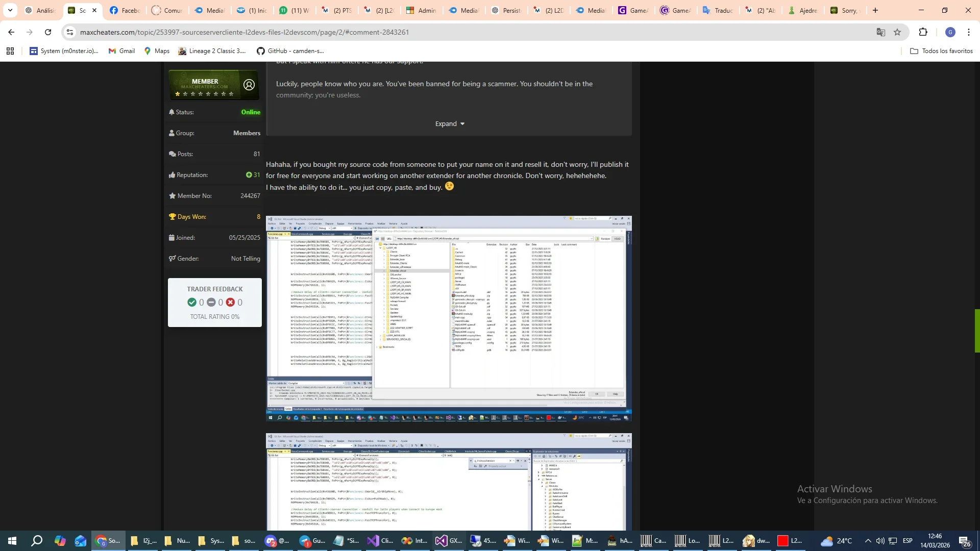Open the notification center icon
Screen dimensions: 980x551
click(x=964, y=541)
